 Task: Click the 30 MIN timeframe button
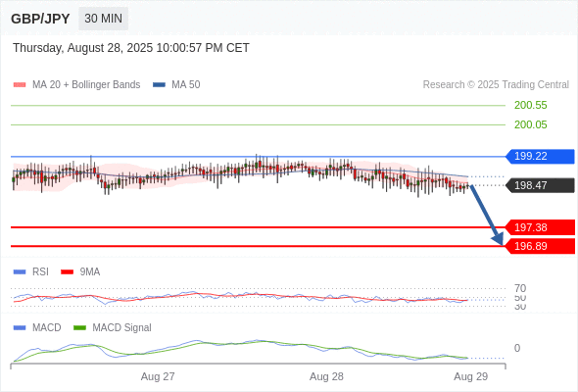point(103,19)
